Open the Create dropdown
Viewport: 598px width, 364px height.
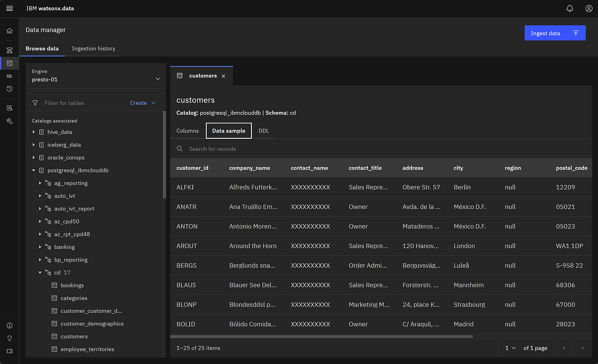[143, 103]
